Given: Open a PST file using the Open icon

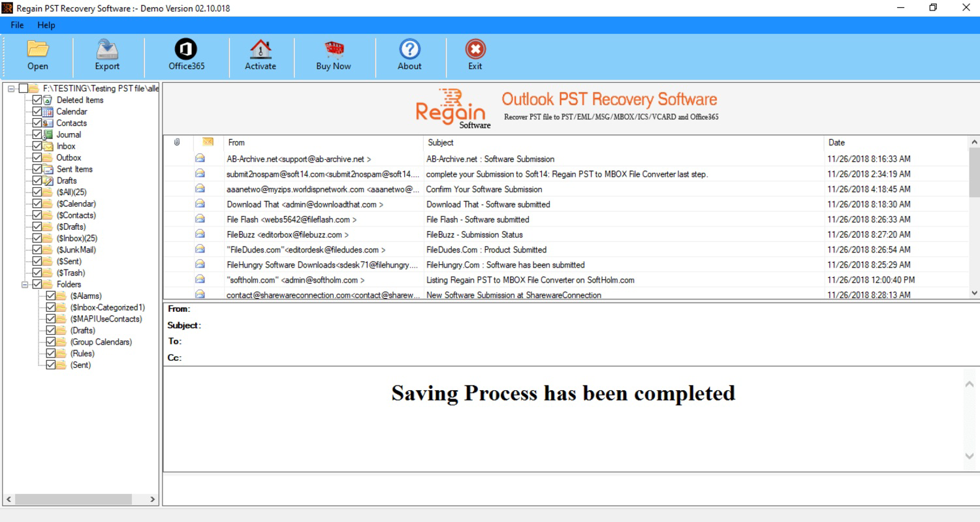Looking at the screenshot, I should (x=37, y=55).
